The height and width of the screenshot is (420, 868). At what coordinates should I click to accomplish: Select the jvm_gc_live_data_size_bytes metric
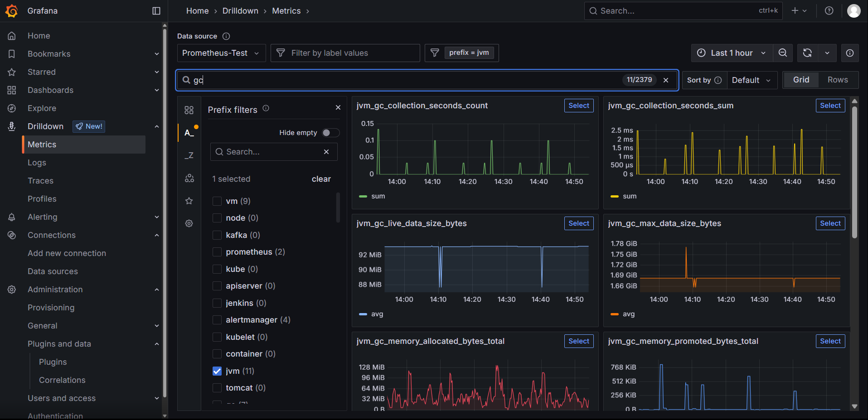pyautogui.click(x=579, y=223)
